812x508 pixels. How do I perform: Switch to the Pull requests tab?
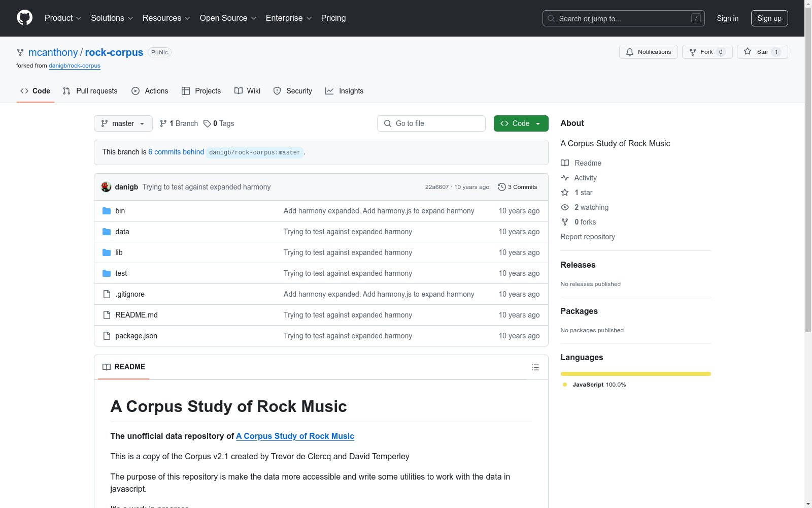coord(90,91)
